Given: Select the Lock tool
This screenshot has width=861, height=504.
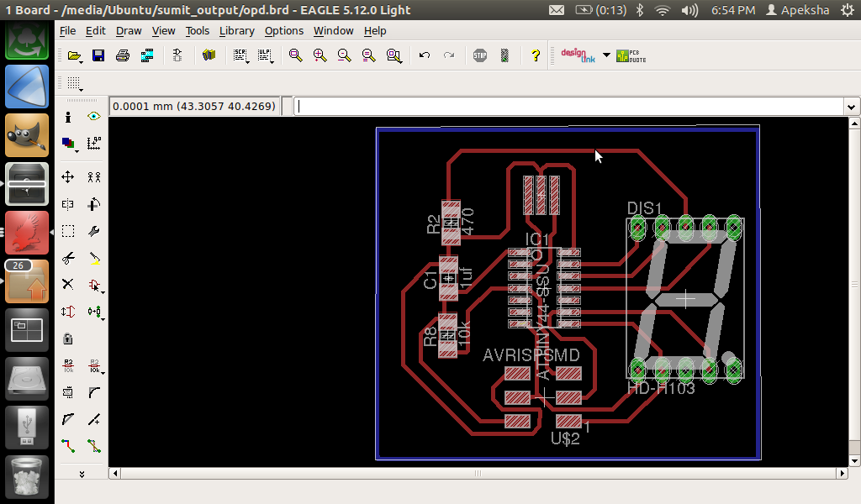Looking at the screenshot, I should (67, 339).
